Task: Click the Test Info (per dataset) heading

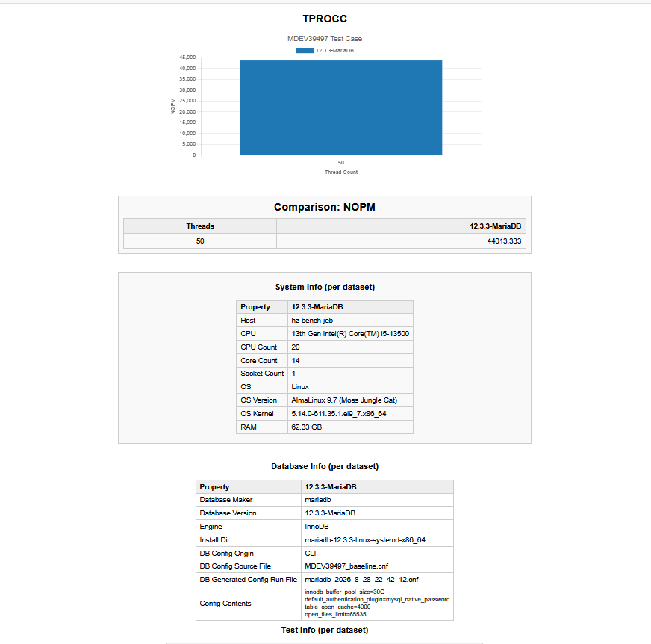Action: 325,630
